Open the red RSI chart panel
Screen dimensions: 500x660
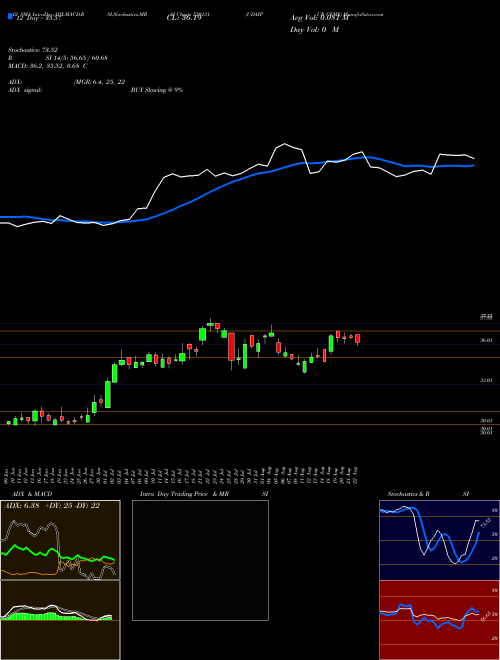tap(439, 620)
